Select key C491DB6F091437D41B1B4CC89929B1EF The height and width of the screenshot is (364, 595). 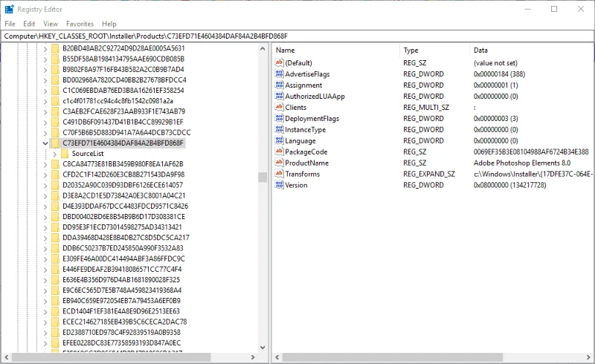(123, 122)
